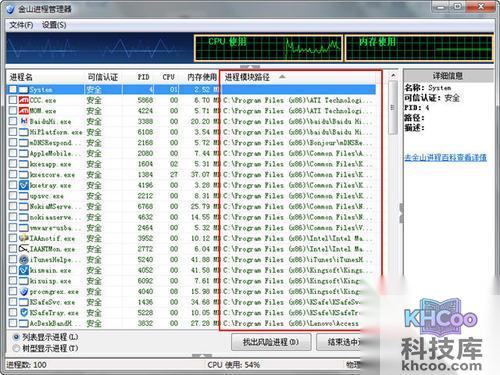This screenshot has height=375, width=500.
Task: Click the CPU 使用: 54% status text
Action: coord(233,365)
